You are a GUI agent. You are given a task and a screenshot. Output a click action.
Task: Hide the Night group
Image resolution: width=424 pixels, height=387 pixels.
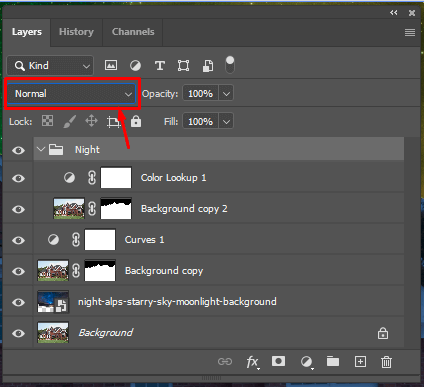click(x=18, y=150)
